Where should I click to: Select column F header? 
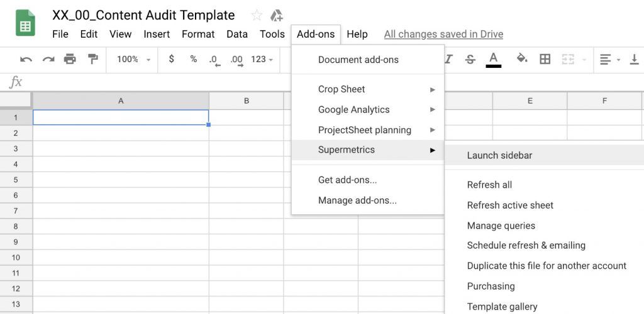[x=604, y=101]
